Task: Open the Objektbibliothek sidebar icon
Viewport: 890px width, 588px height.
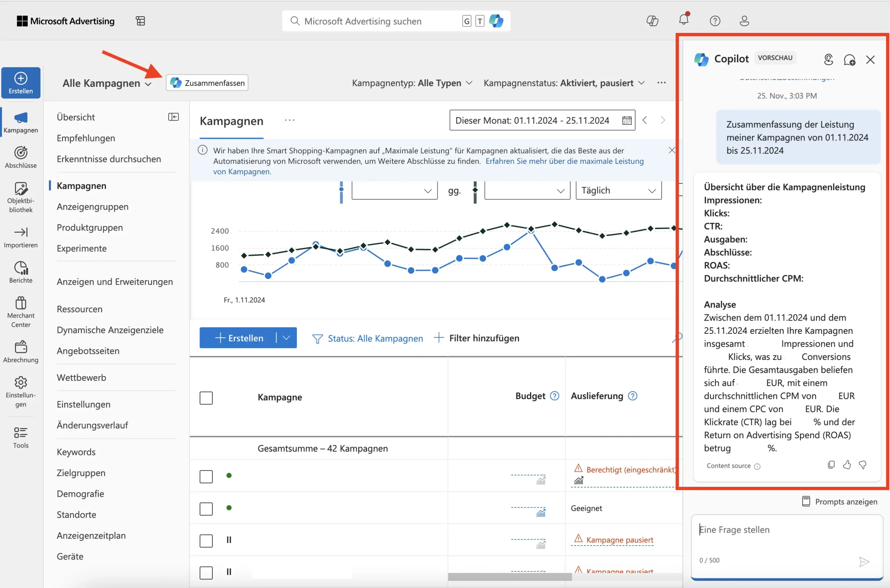Action: click(x=21, y=188)
